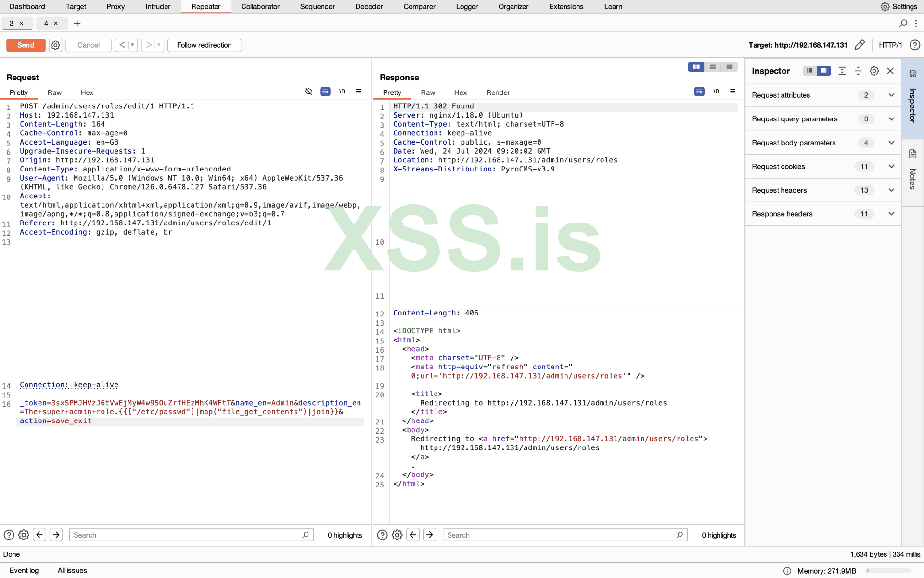Click the Inspector settings gear icon
This screenshot has height=578, width=924.
click(x=874, y=71)
